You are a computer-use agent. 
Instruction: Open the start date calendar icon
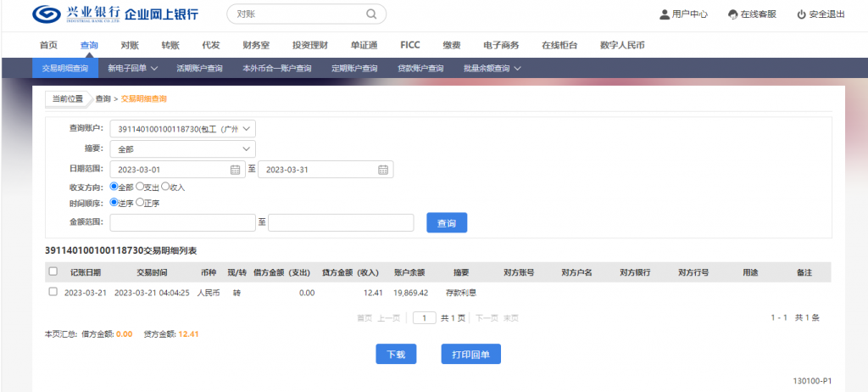(x=236, y=170)
